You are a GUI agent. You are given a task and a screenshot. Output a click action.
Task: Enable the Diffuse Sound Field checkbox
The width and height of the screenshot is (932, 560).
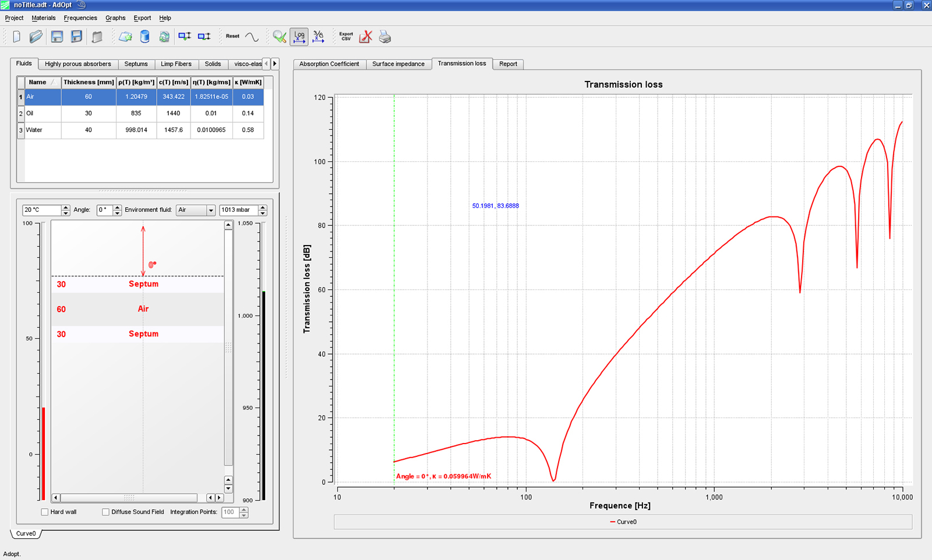coord(105,512)
